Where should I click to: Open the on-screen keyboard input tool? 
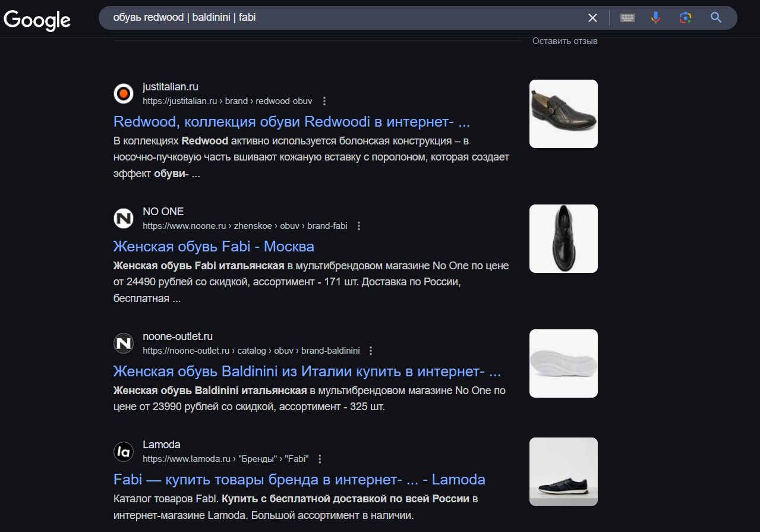point(627,18)
